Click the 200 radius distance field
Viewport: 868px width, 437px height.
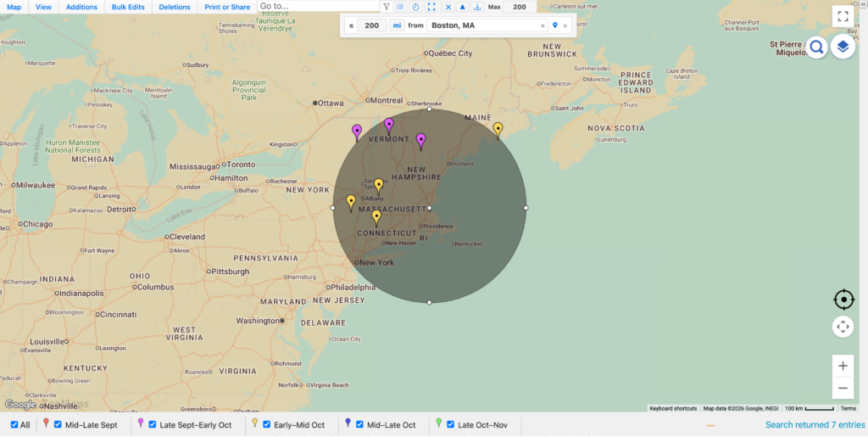(x=372, y=25)
